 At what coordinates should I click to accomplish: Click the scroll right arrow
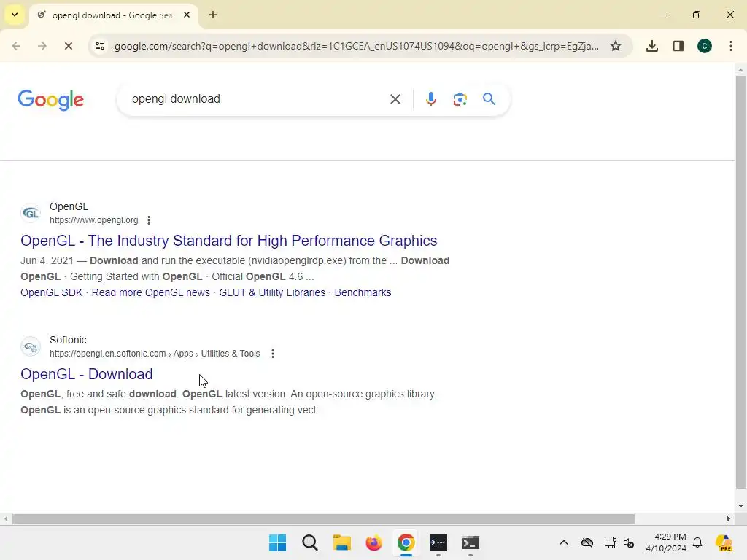tap(729, 518)
